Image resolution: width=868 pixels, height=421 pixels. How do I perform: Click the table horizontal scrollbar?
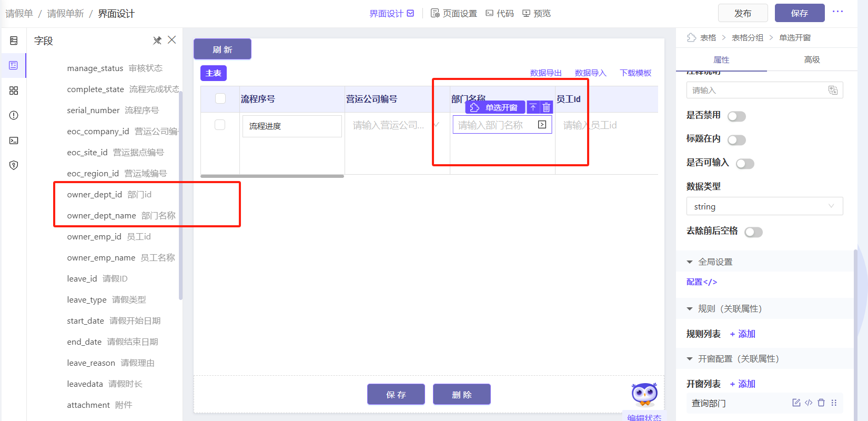pos(272,176)
